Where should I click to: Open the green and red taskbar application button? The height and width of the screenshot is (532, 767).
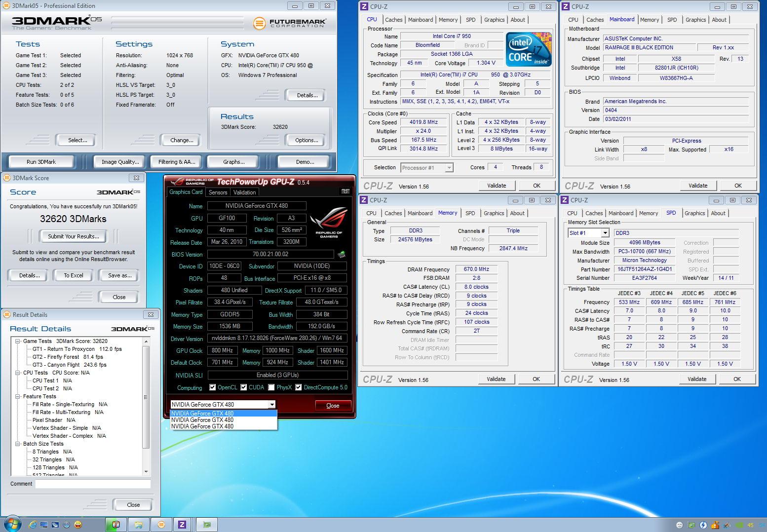(116, 524)
